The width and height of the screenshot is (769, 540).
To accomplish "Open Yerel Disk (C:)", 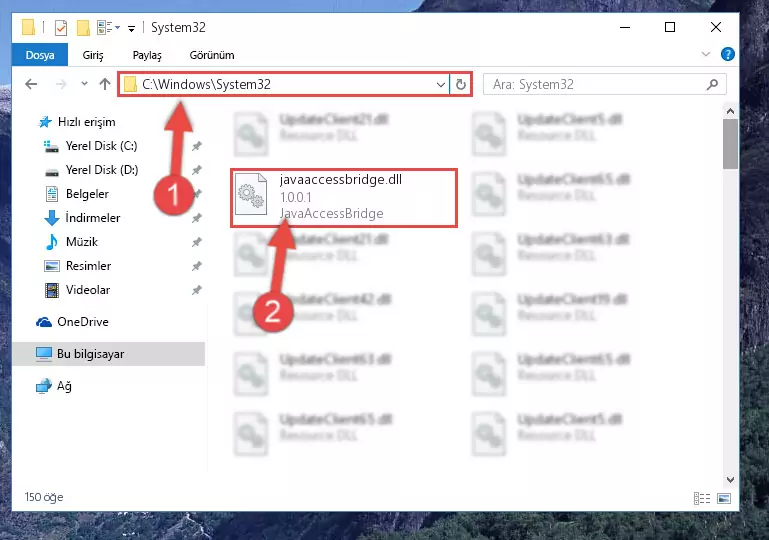I will point(101,146).
